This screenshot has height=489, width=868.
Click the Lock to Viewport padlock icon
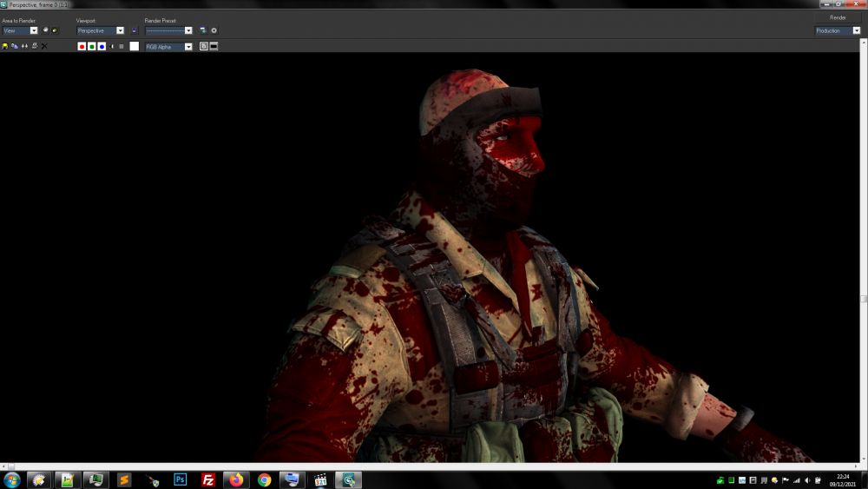coord(134,30)
